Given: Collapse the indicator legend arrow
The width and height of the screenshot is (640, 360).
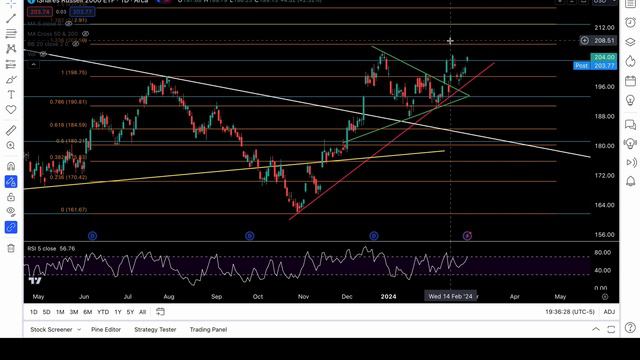Looking at the screenshot, I should [33, 64].
